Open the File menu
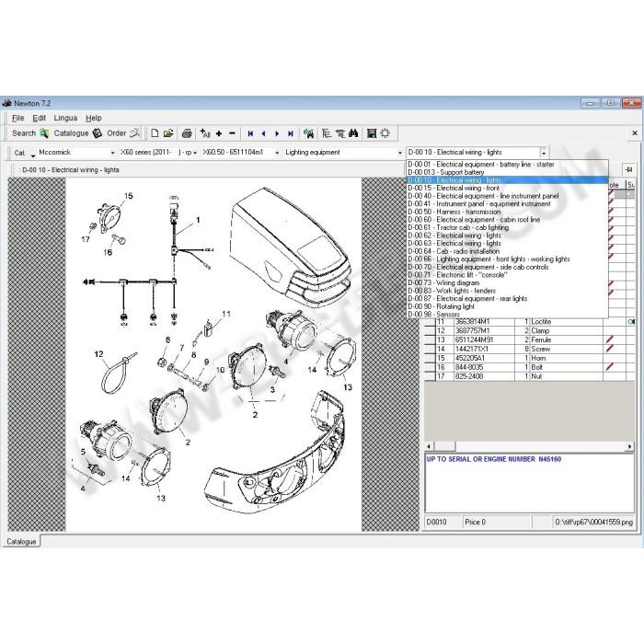Image resolution: width=644 pixels, height=644 pixels. pyautogui.click(x=18, y=119)
